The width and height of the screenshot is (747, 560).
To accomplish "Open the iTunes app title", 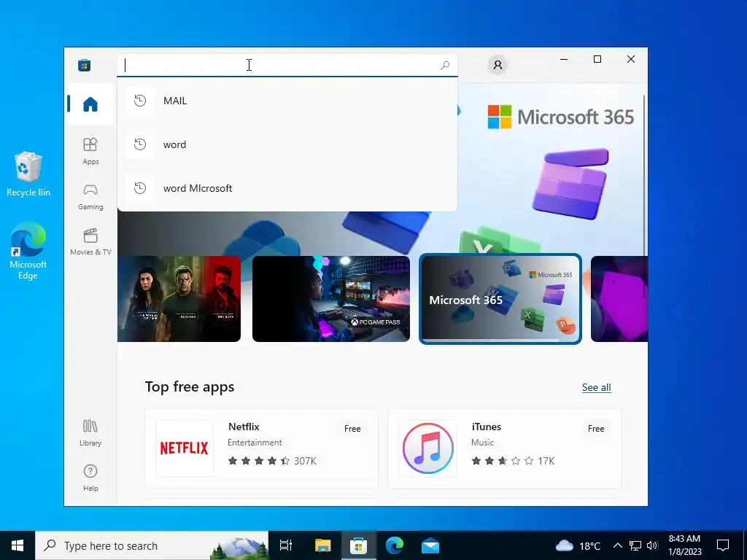I will tap(487, 427).
